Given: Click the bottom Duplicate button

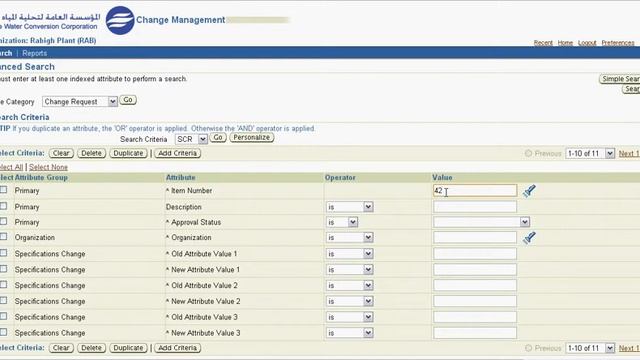Looking at the screenshot, I should tap(128, 348).
